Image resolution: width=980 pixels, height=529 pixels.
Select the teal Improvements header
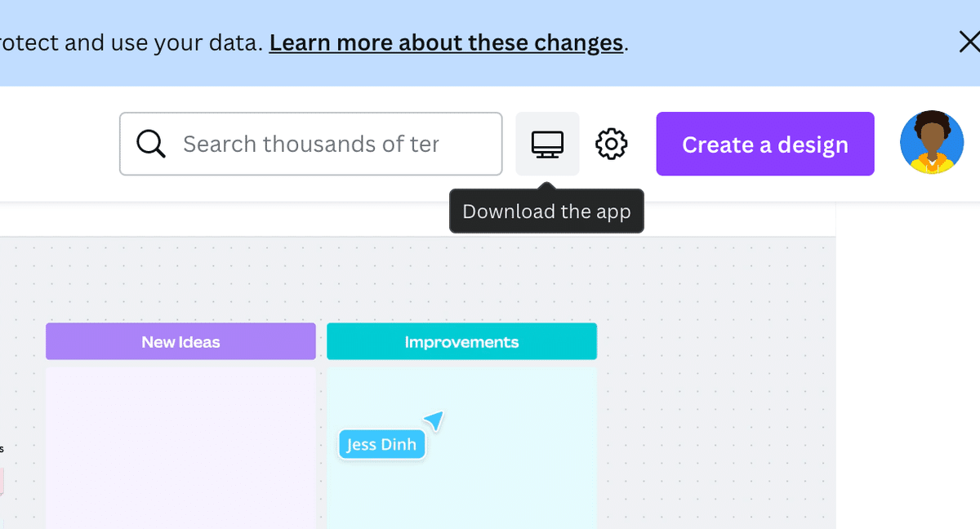[x=461, y=341]
